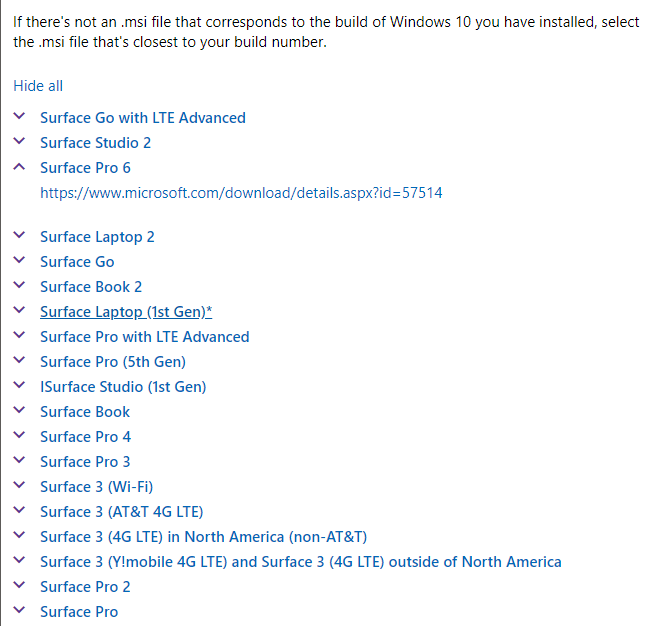Collapse the Surface Pro 6 chevron
This screenshot has height=626, width=662.
coord(20,167)
